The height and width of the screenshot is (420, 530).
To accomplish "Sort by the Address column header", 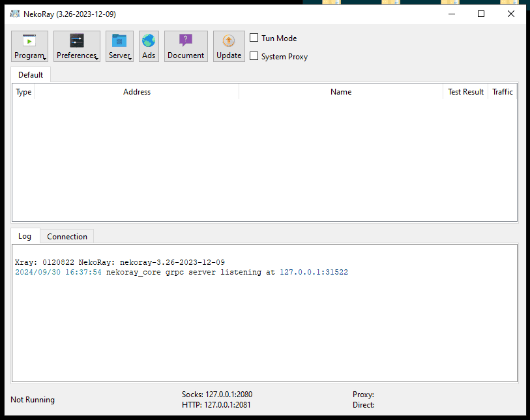I will tap(136, 92).
